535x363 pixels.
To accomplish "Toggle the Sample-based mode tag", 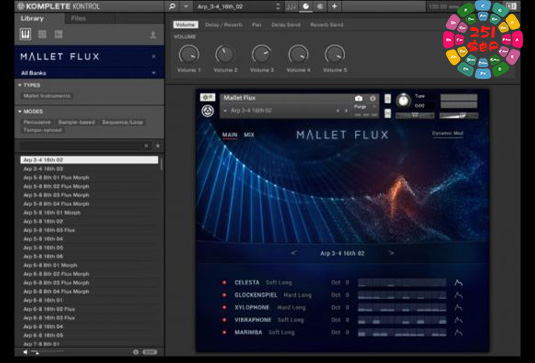I will (x=76, y=122).
